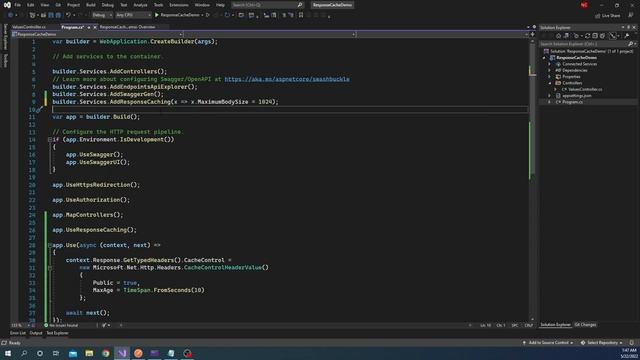This screenshot has height=360, width=640.
Task: Open the Any CPU platform dropdown
Action: 133,15
